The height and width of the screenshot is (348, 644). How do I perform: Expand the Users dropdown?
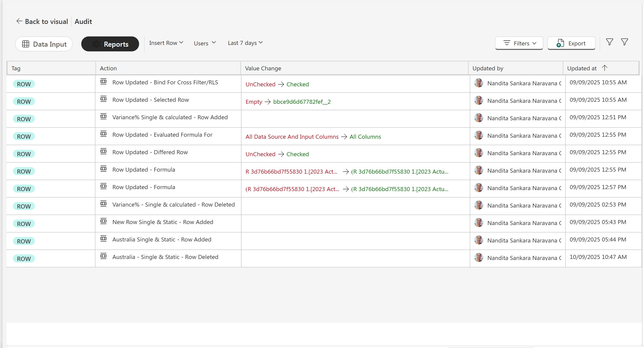pos(205,43)
